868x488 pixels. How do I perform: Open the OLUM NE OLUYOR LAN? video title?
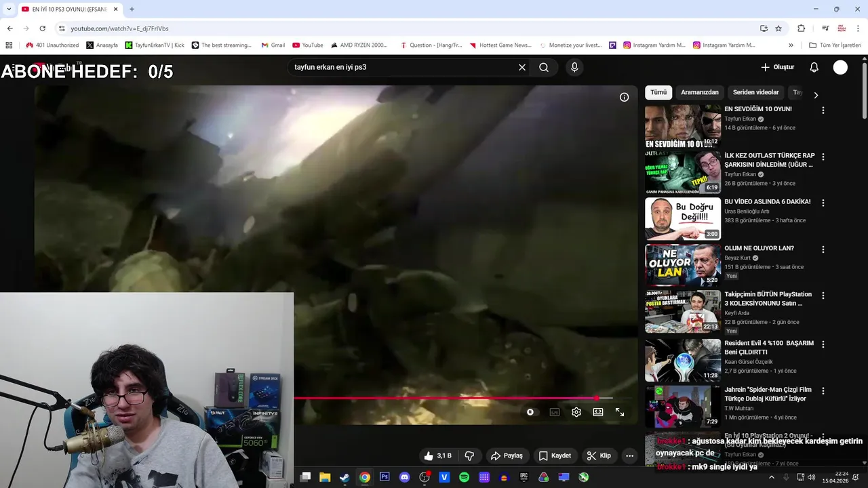(759, 248)
